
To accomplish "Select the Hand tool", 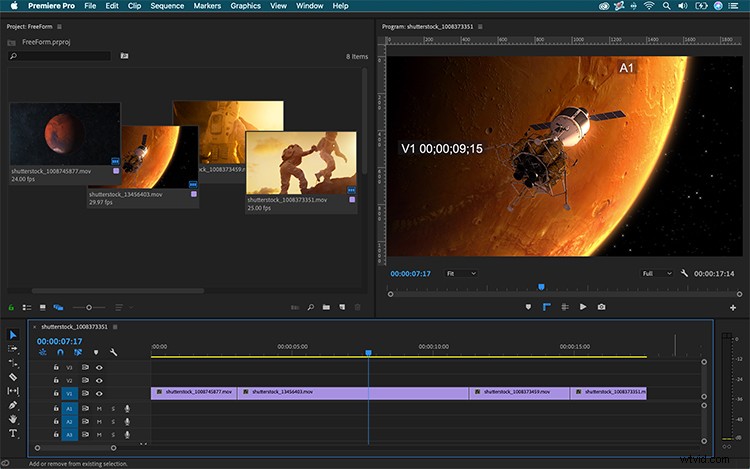I will click(13, 419).
